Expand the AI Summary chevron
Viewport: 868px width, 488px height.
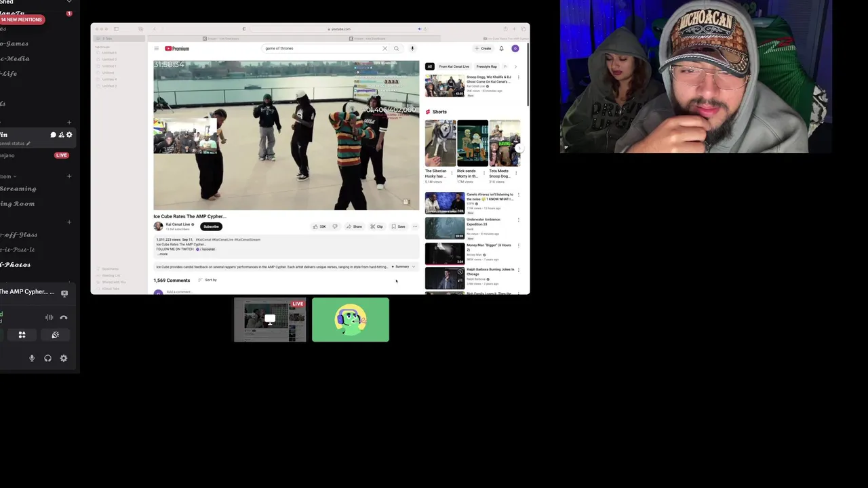[x=414, y=267]
